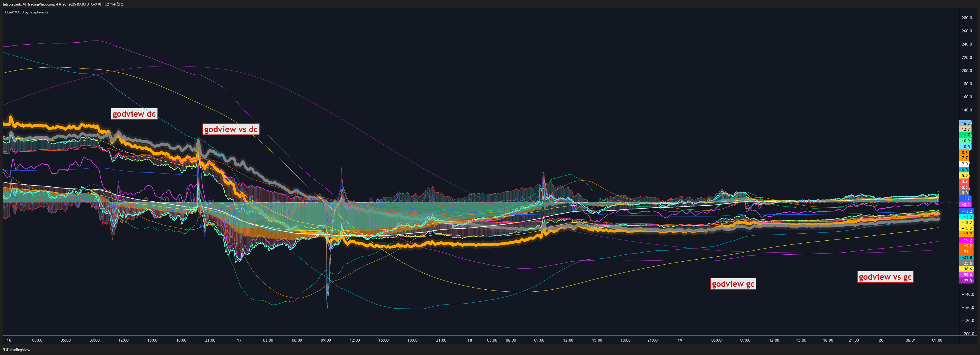Click the yellow -38.6 value tag
980x355 pixels.
coord(966,269)
